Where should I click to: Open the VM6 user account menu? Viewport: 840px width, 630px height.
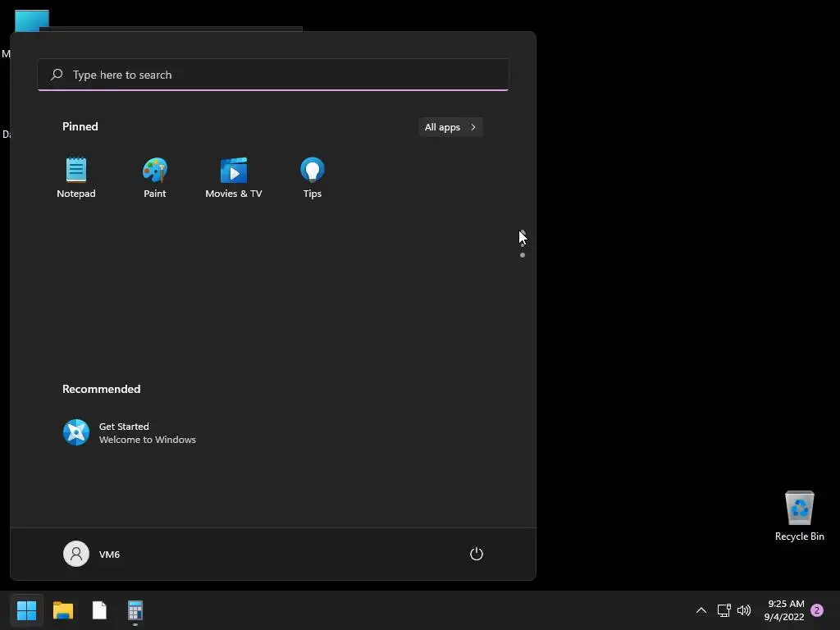92,554
